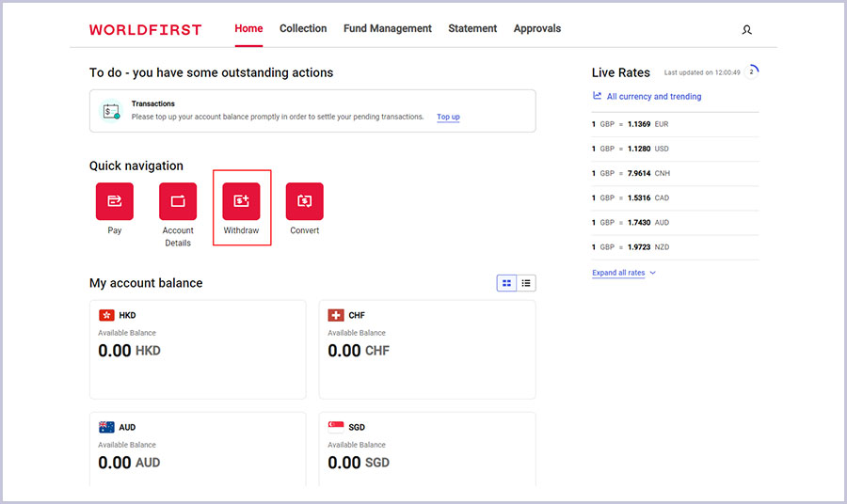
Task: Click the Pay quick navigation icon
Action: pyautogui.click(x=115, y=201)
